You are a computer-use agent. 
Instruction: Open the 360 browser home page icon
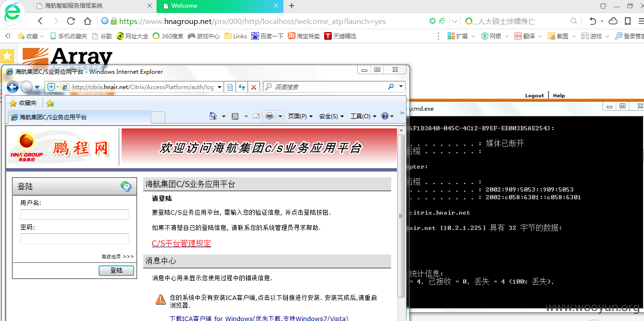[87, 21]
